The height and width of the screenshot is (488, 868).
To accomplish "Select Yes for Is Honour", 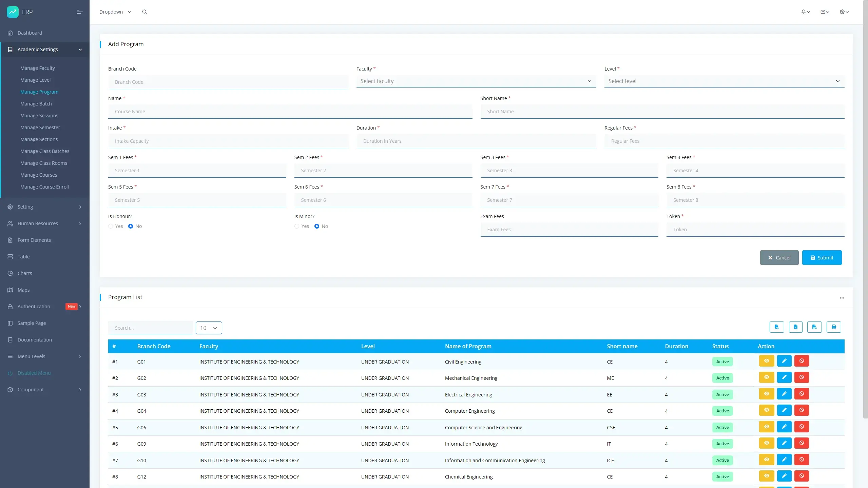I will click(111, 226).
